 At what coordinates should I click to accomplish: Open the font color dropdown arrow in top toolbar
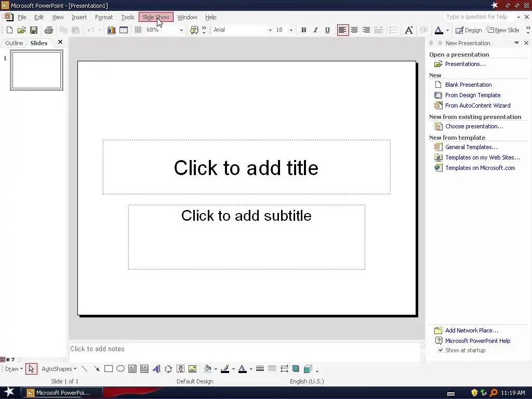[x=447, y=30]
